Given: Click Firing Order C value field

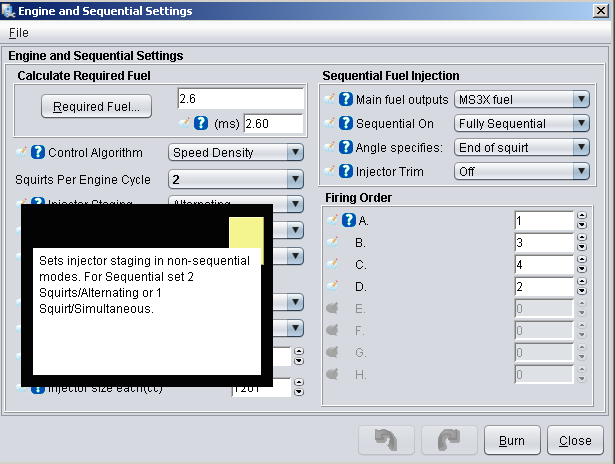Looking at the screenshot, I should [x=544, y=264].
